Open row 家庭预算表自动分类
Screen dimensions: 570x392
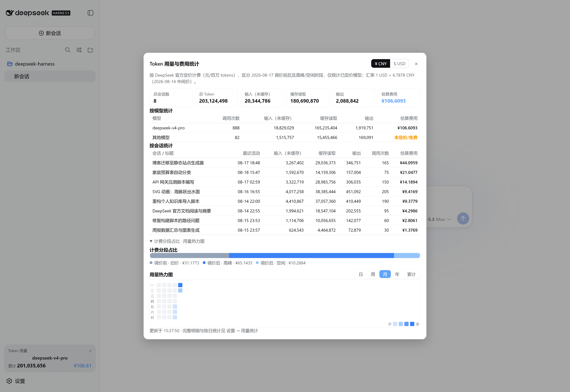click(285, 172)
